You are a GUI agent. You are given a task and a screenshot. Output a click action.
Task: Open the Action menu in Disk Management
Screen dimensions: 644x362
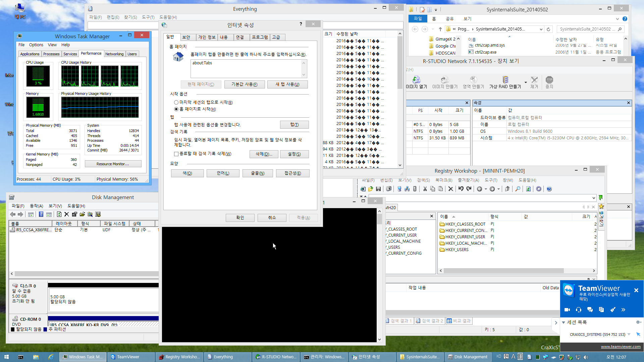tap(37, 206)
